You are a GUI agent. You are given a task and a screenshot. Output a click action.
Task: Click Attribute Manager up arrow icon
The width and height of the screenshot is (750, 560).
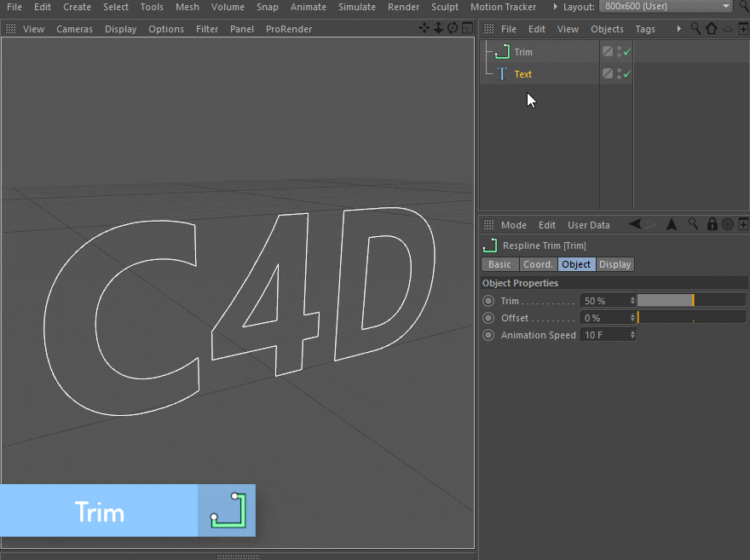point(672,224)
